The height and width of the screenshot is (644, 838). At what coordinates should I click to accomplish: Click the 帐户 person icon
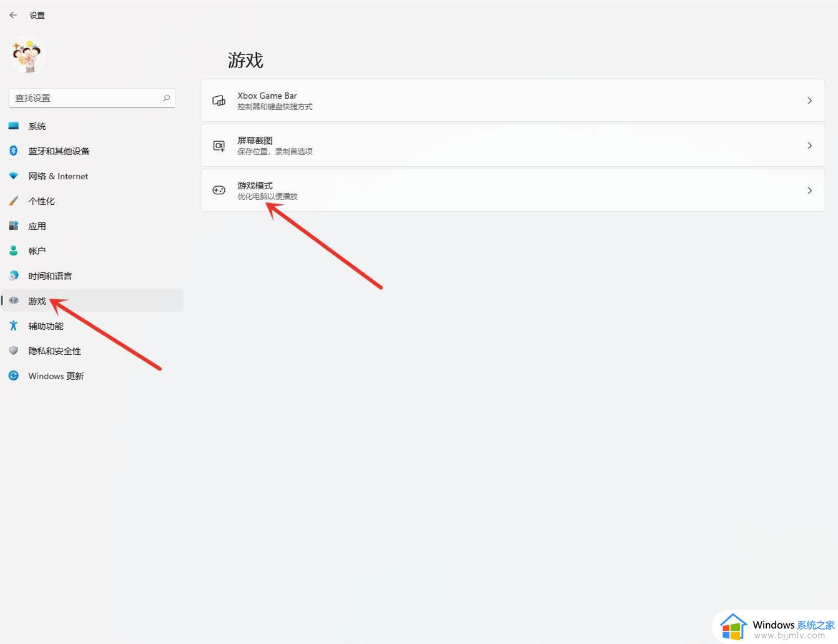click(x=14, y=251)
